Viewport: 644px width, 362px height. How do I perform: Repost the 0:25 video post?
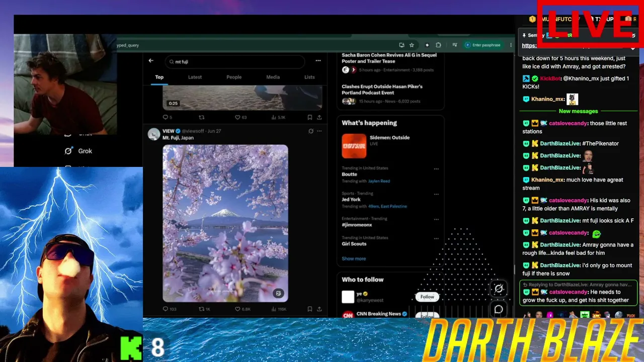pyautogui.click(x=202, y=117)
